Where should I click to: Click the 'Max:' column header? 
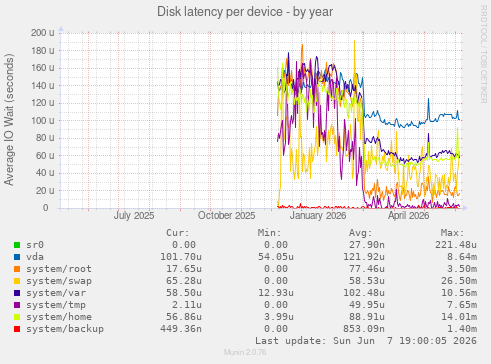[x=452, y=233]
